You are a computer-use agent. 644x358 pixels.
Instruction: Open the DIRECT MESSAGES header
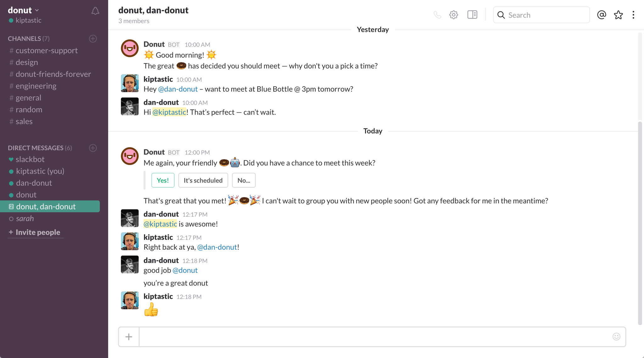point(40,148)
